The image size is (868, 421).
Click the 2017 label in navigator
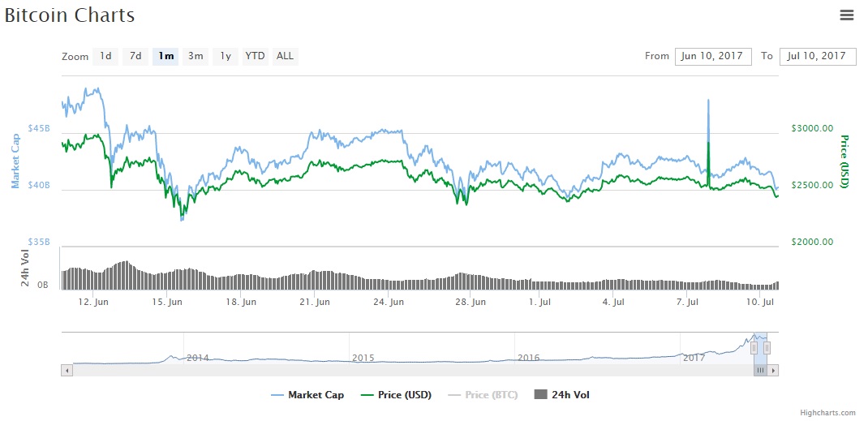click(x=694, y=358)
